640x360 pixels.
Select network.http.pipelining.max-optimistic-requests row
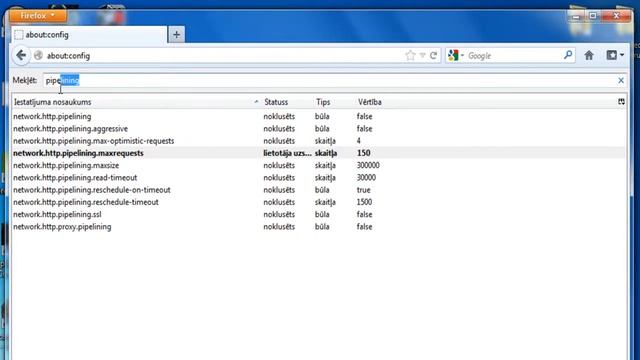click(319, 141)
